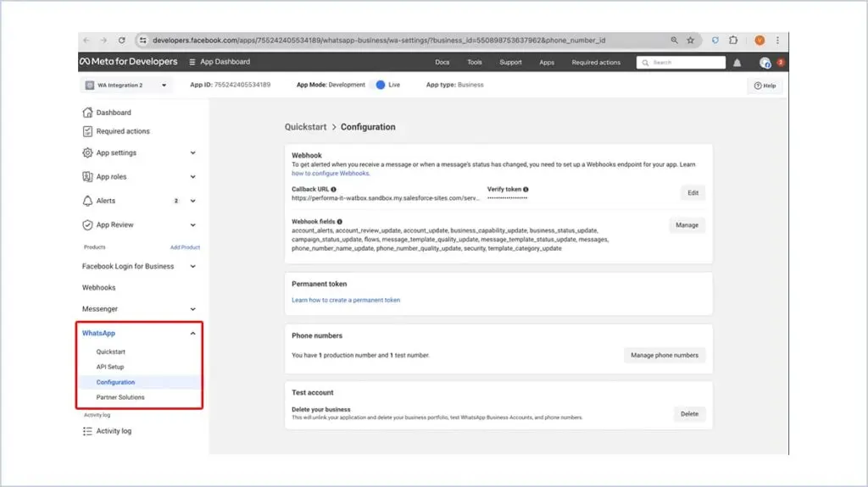Viewport: 868px width, 487px height.
Task: Click the blue shield extension icon
Action: pyautogui.click(x=715, y=41)
